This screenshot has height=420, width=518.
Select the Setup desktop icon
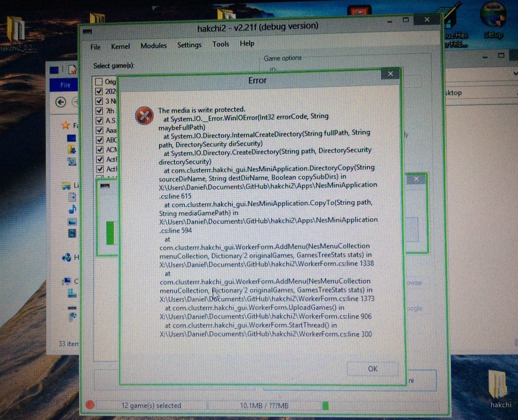click(x=493, y=21)
